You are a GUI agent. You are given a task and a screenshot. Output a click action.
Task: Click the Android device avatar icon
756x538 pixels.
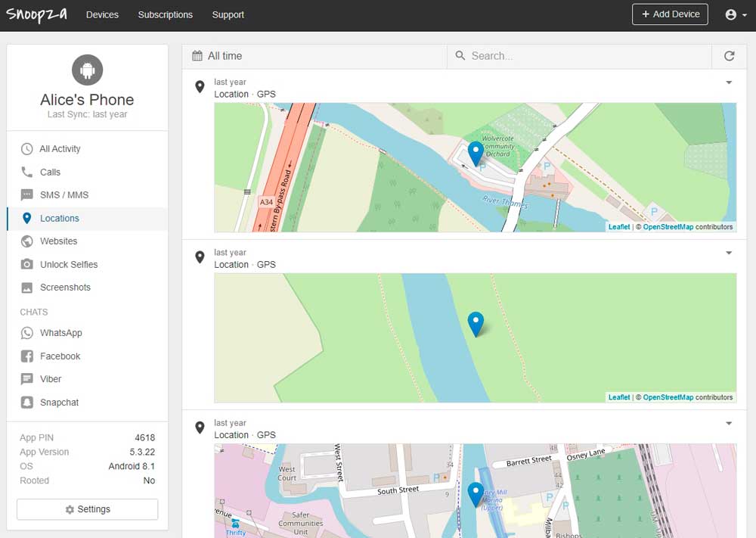pos(87,70)
